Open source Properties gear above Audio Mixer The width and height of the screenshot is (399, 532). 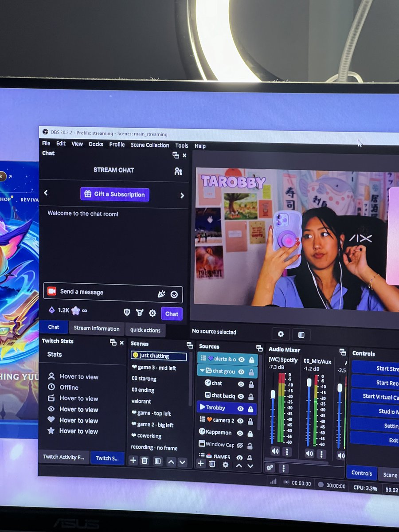click(281, 334)
